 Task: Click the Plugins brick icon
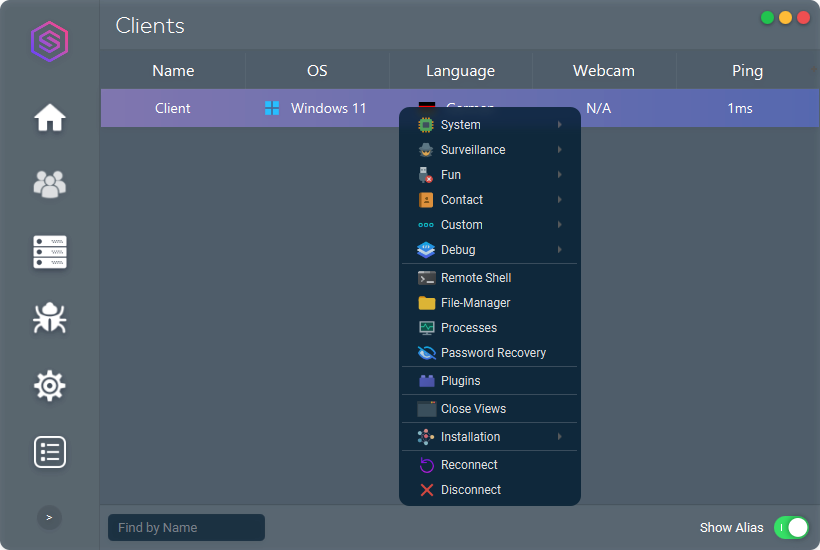[x=426, y=381]
